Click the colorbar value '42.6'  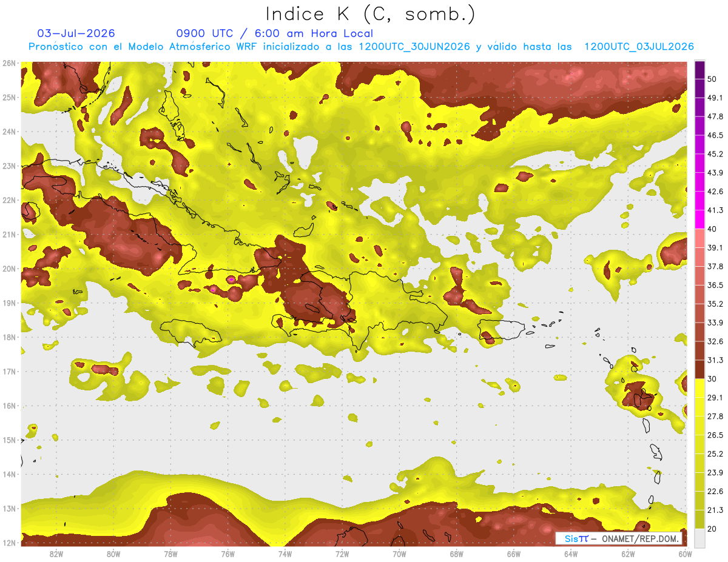715,192
